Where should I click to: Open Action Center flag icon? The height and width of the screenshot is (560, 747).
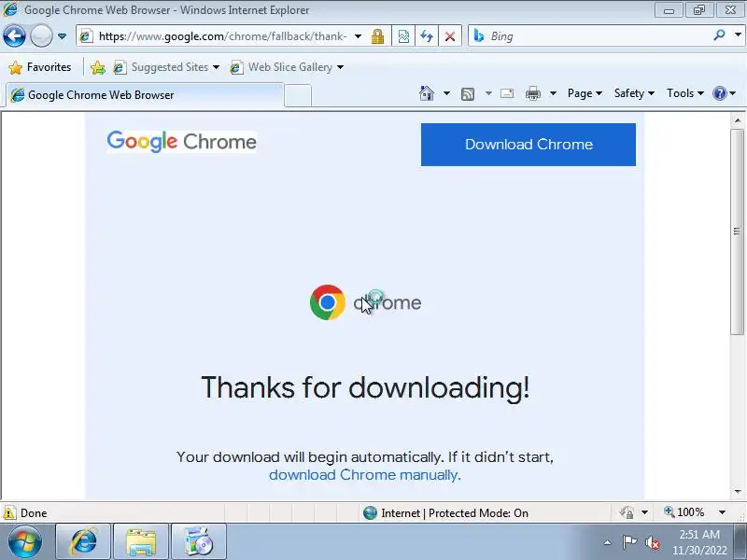629,542
